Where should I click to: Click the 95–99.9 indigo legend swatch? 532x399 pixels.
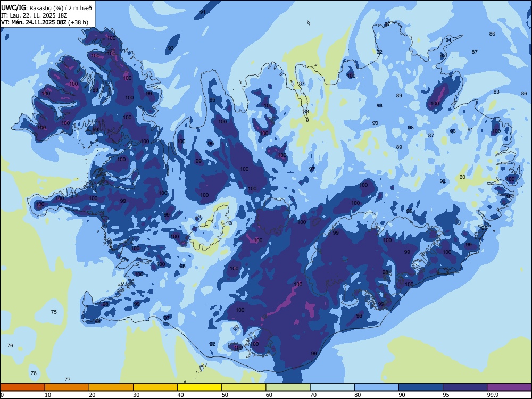[x=465, y=387]
